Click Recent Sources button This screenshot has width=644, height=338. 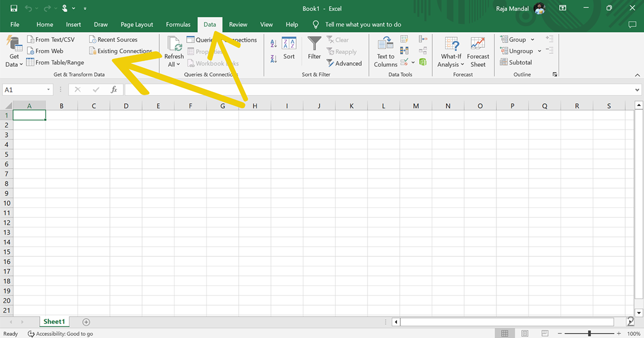113,40
